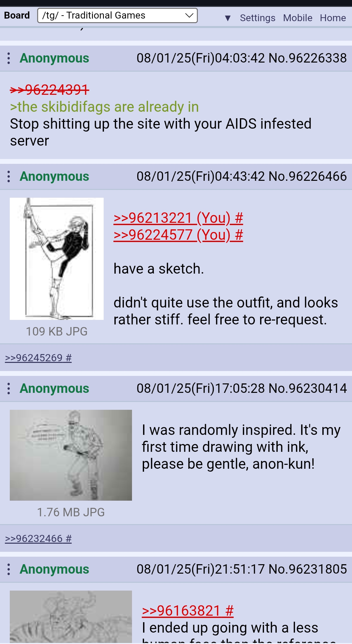Open post menu for No.96226338
This screenshot has height=644, width=352.
click(9, 59)
